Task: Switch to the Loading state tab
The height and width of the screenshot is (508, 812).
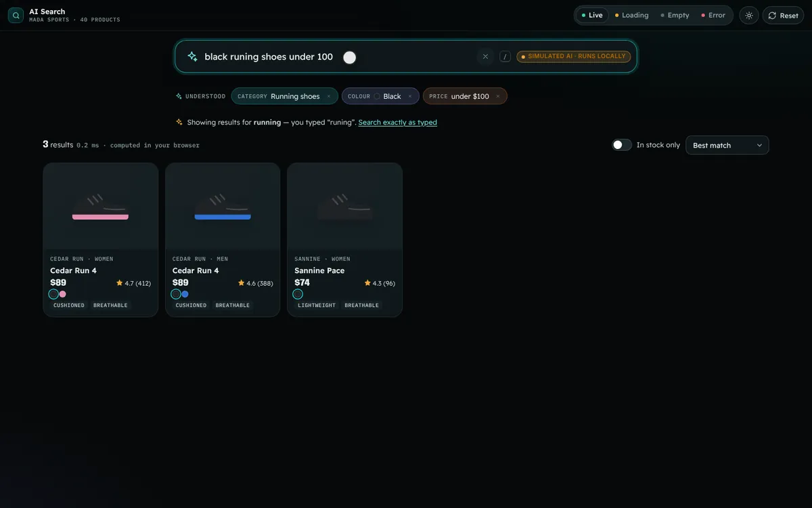Action: point(631,15)
